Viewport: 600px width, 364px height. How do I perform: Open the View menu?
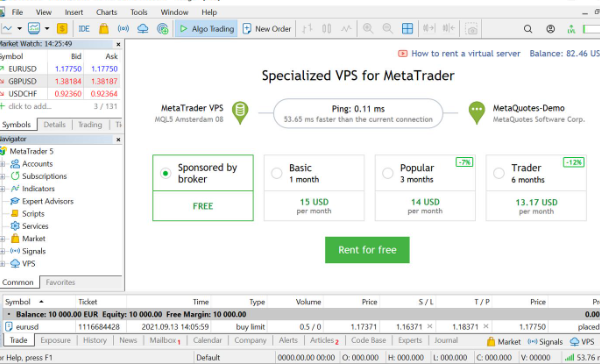[x=44, y=12]
